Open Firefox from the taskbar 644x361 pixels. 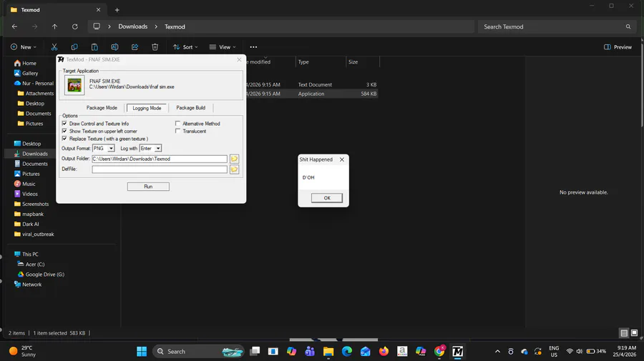click(x=384, y=352)
